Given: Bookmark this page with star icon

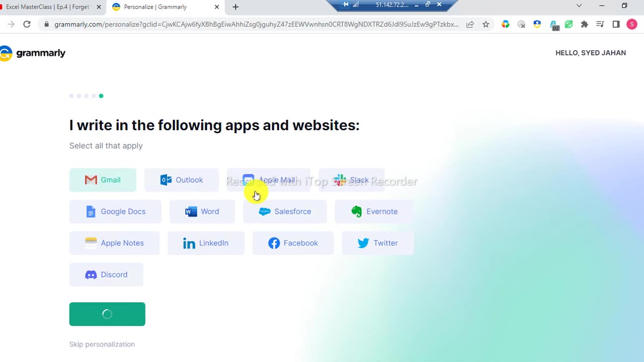Looking at the screenshot, I should [486, 24].
